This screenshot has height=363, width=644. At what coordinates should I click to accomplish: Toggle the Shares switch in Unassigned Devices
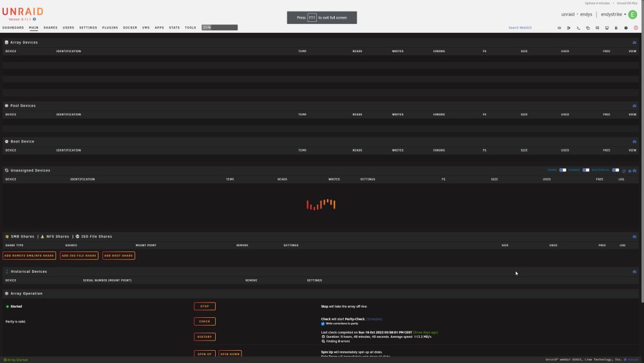[x=585, y=170]
